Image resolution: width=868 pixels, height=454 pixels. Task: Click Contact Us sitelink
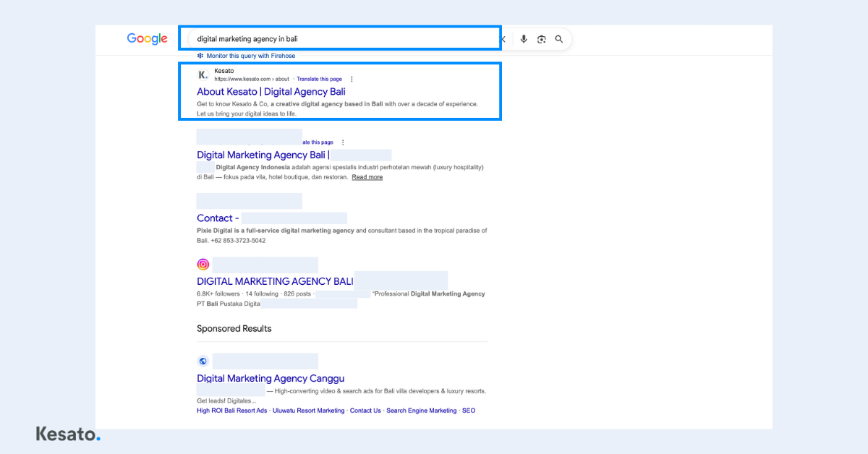(365, 411)
